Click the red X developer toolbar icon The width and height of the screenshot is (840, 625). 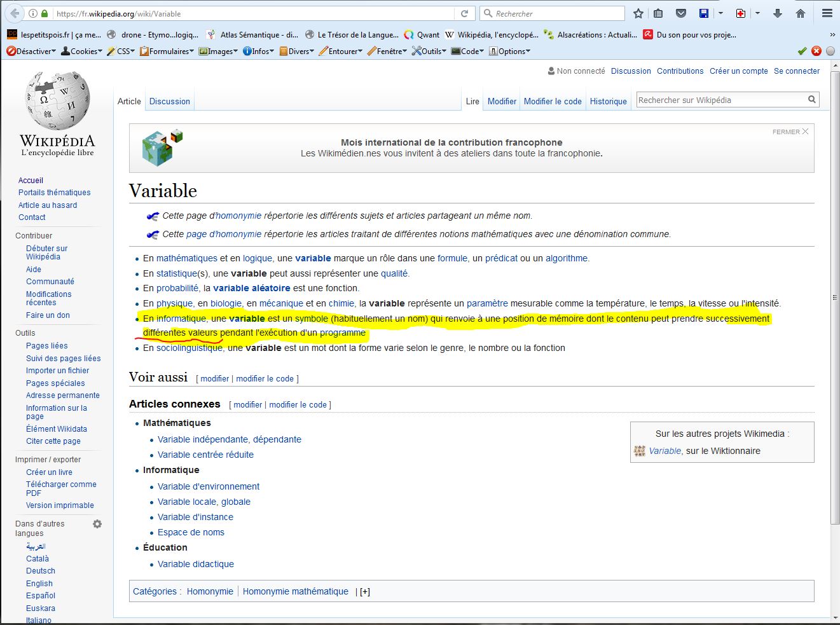(x=816, y=51)
